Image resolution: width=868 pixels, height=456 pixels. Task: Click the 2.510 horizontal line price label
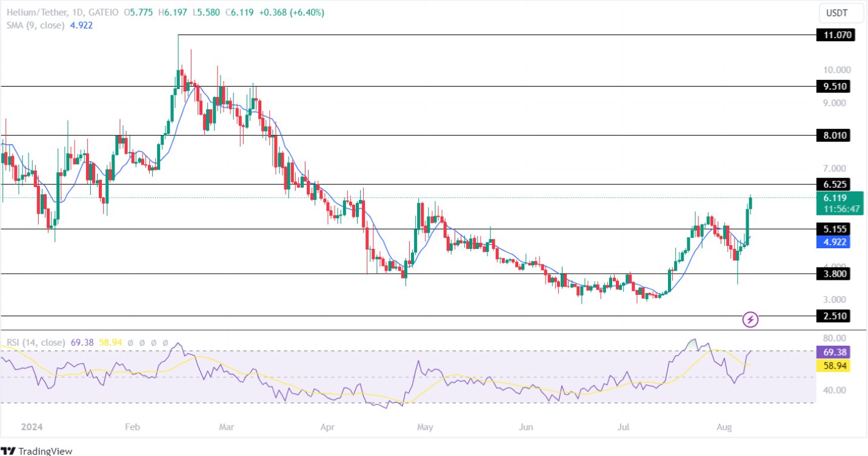(833, 316)
